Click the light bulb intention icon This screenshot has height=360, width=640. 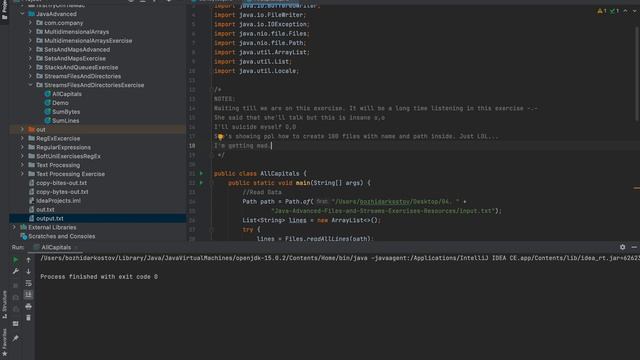pyautogui.click(x=220, y=137)
